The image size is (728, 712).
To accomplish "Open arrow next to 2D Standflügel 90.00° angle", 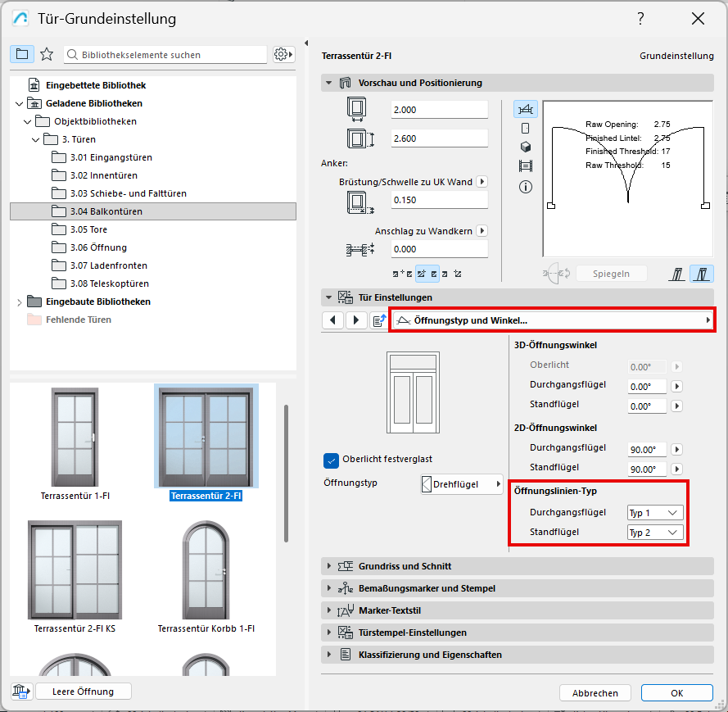I will 677,469.
